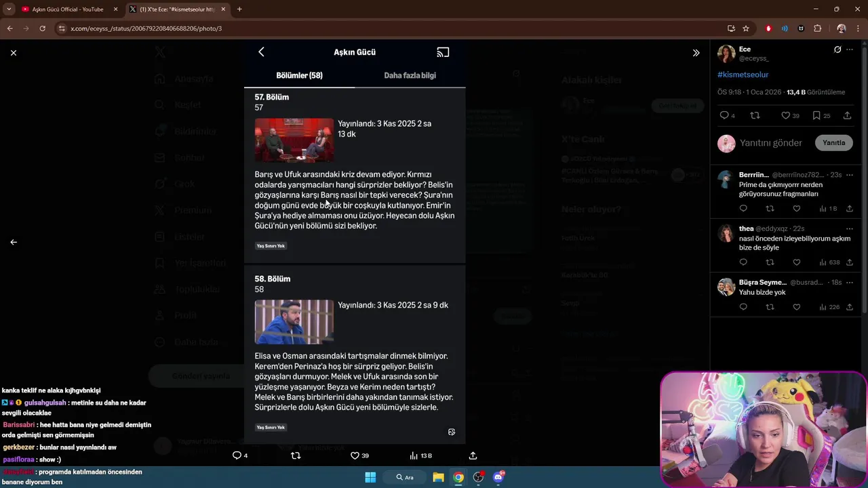The width and height of the screenshot is (868, 488).
Task: Click the reply icon with 4 below the photo
Action: pos(240,455)
